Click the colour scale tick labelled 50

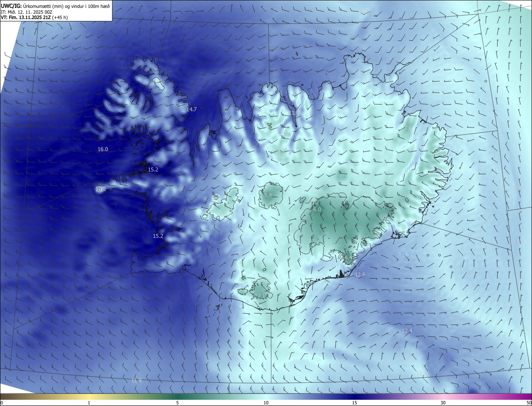point(529,403)
